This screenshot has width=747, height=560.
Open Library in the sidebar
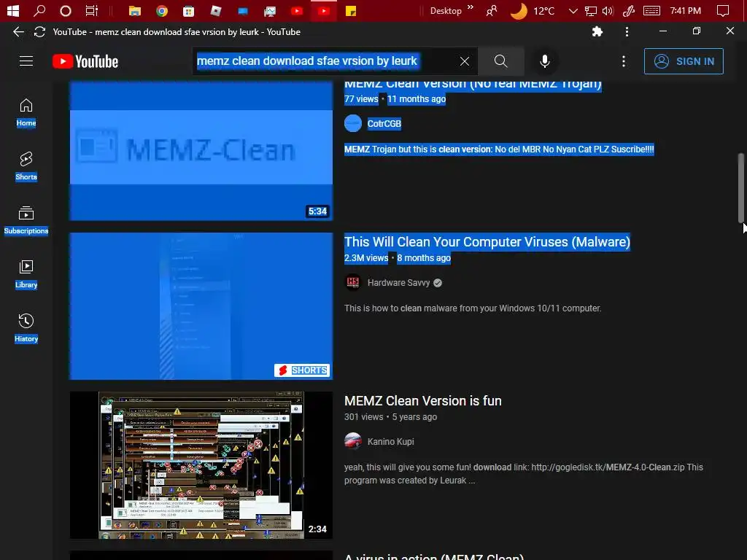[26, 275]
